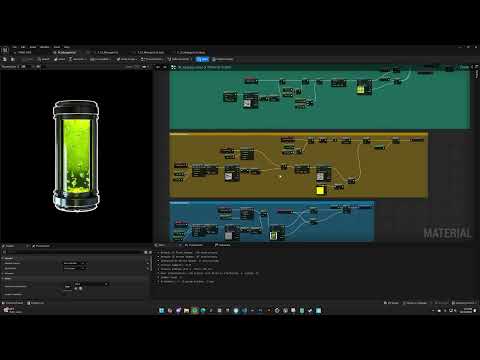The image size is (480, 360).
Task: Click the material graph breadcrumb icon
Action: (x=173, y=67)
